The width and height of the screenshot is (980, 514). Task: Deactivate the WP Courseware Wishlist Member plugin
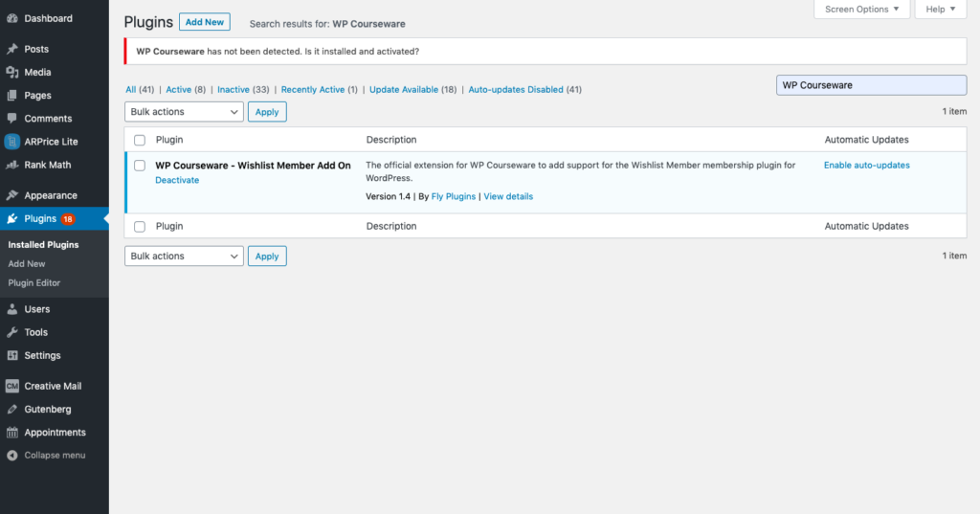coord(177,180)
